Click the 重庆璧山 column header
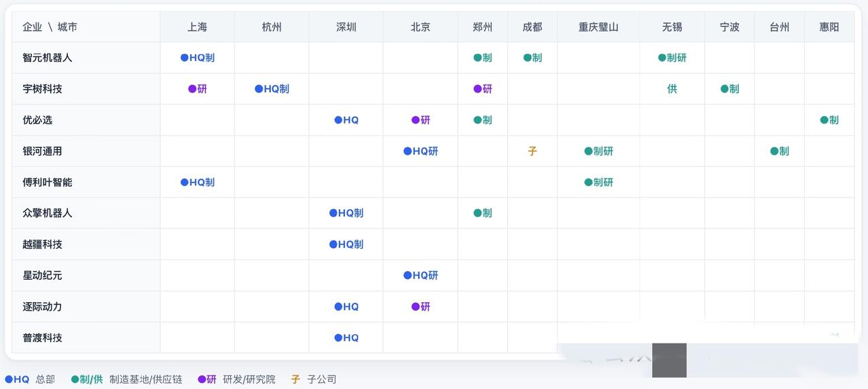 point(598,27)
